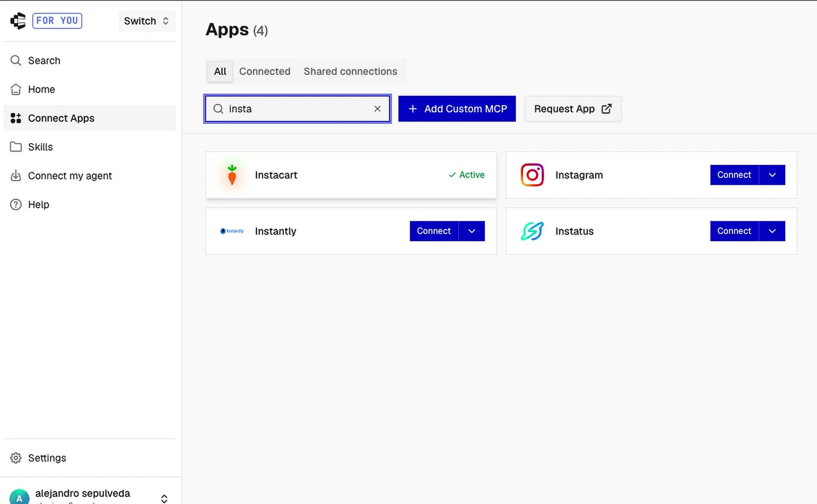
Task: Expand the alejandro sepulveda account menu chevron
Action: 164,498
